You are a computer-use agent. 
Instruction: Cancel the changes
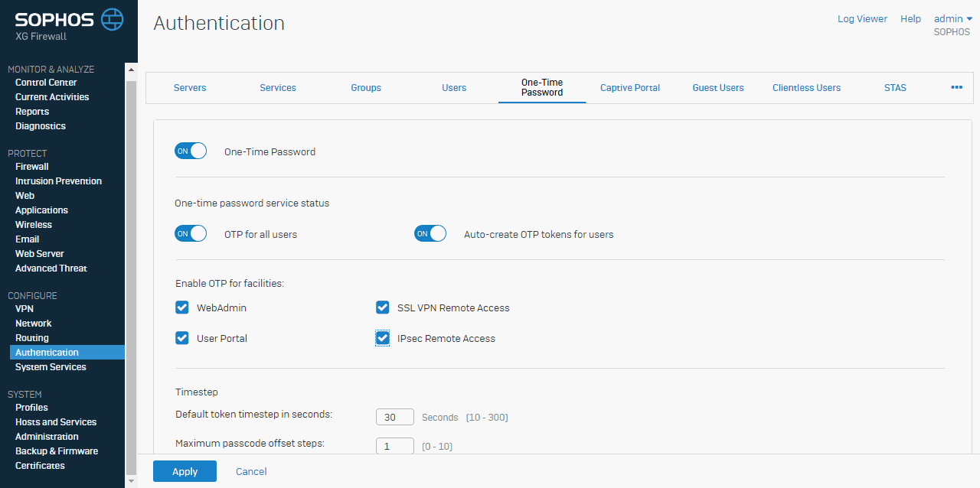pos(251,471)
